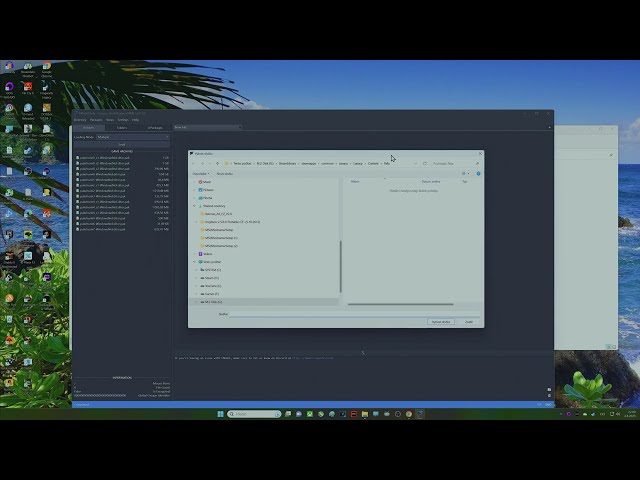Screen dimensions: 640x480
Task: Click the magnifier icon in dialog search box
Action: 477,164
